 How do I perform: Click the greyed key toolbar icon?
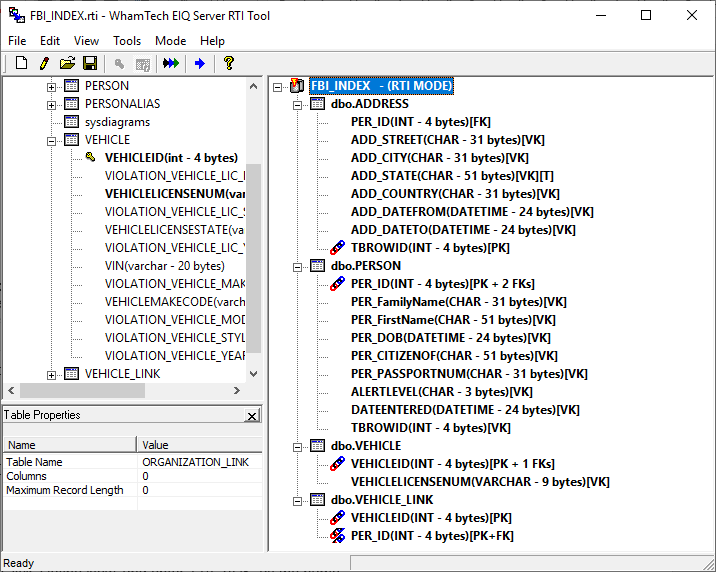coord(119,63)
